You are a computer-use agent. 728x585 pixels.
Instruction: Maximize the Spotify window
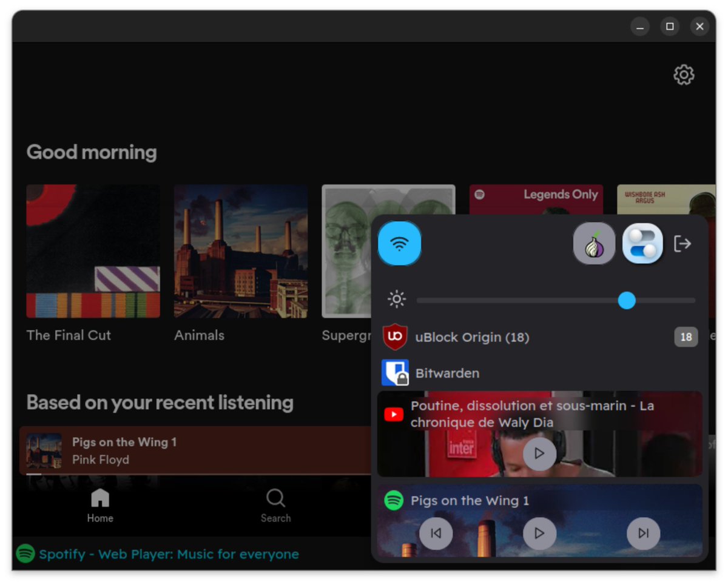(670, 27)
